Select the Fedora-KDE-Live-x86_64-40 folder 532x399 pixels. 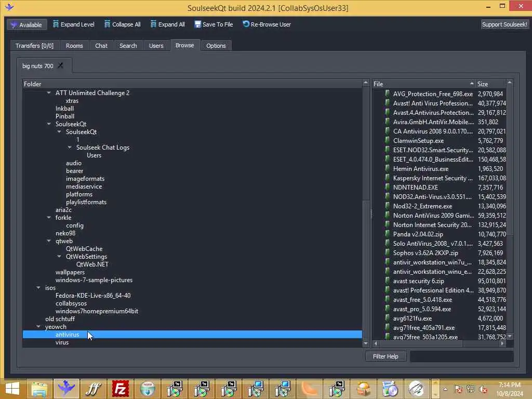93,296
